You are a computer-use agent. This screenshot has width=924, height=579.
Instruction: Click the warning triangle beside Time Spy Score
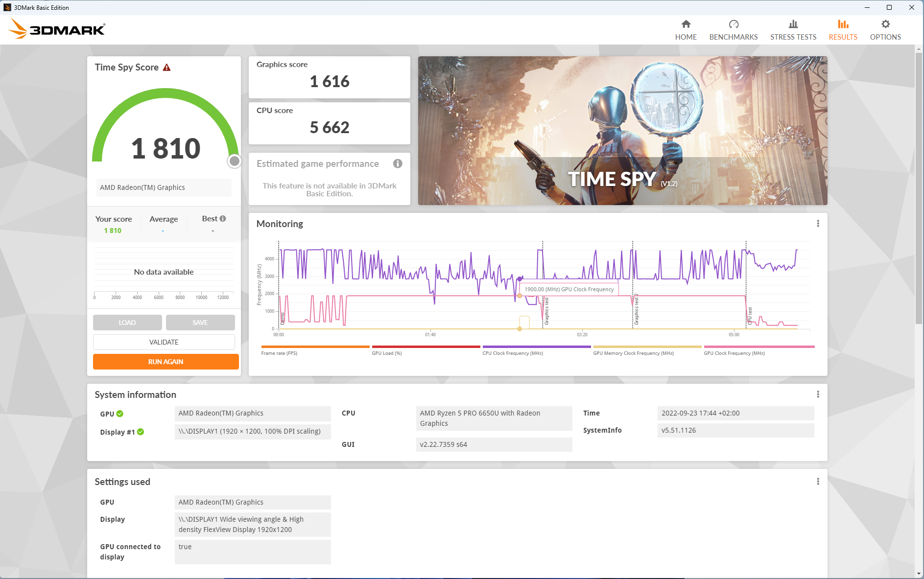tap(166, 68)
